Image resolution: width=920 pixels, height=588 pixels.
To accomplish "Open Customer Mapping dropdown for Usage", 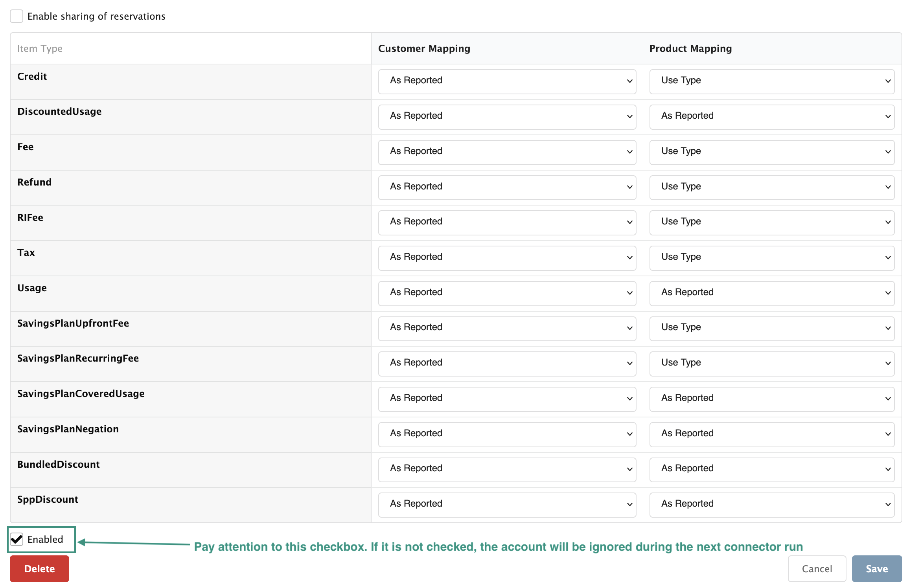I will click(506, 293).
